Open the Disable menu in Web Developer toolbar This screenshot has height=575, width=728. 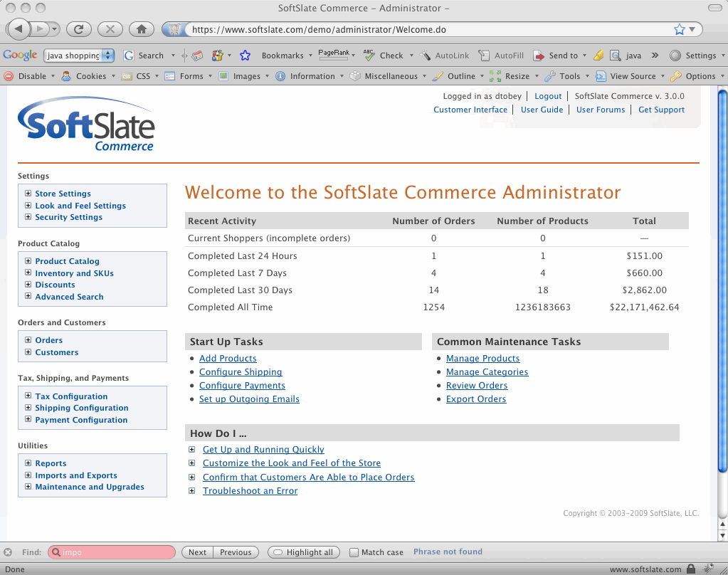pyautogui.click(x=29, y=76)
